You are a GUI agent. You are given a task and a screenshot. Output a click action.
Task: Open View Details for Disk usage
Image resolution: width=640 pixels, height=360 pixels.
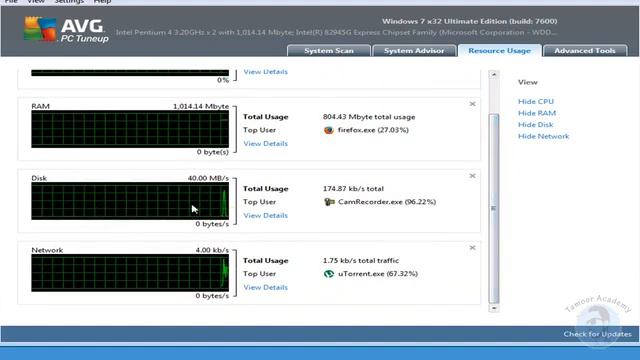(266, 216)
